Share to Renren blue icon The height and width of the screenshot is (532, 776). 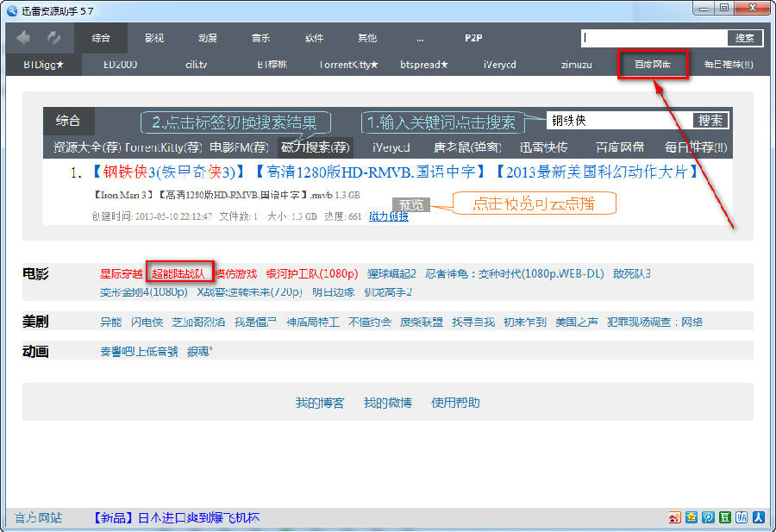point(759,517)
